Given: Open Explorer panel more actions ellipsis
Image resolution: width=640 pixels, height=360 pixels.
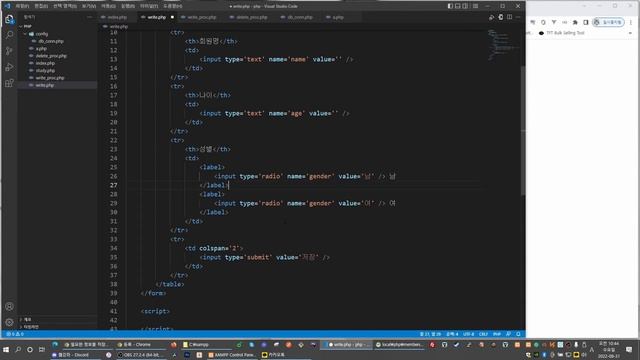Looking at the screenshot, I should click(89, 17).
